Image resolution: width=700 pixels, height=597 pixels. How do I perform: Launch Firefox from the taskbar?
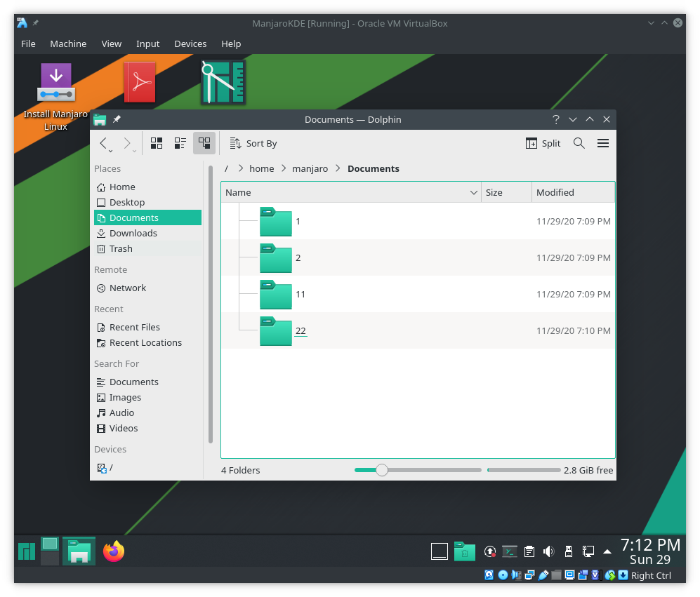point(114,551)
